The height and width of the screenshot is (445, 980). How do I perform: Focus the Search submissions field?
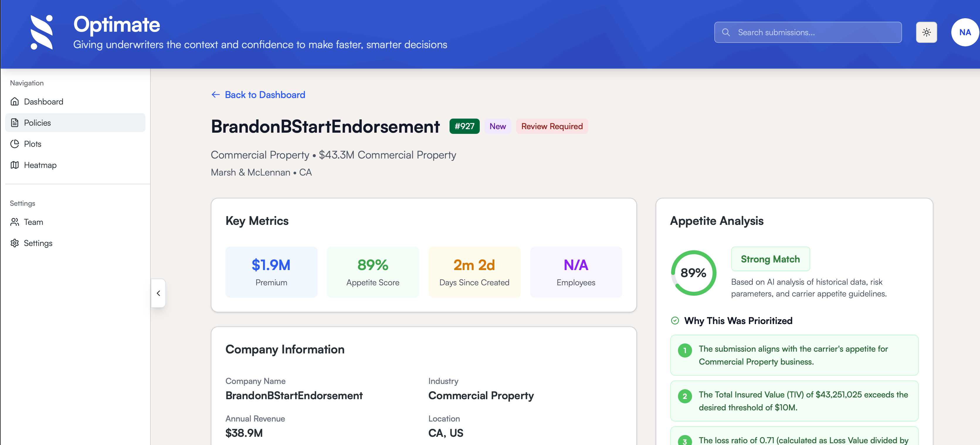[x=808, y=32]
